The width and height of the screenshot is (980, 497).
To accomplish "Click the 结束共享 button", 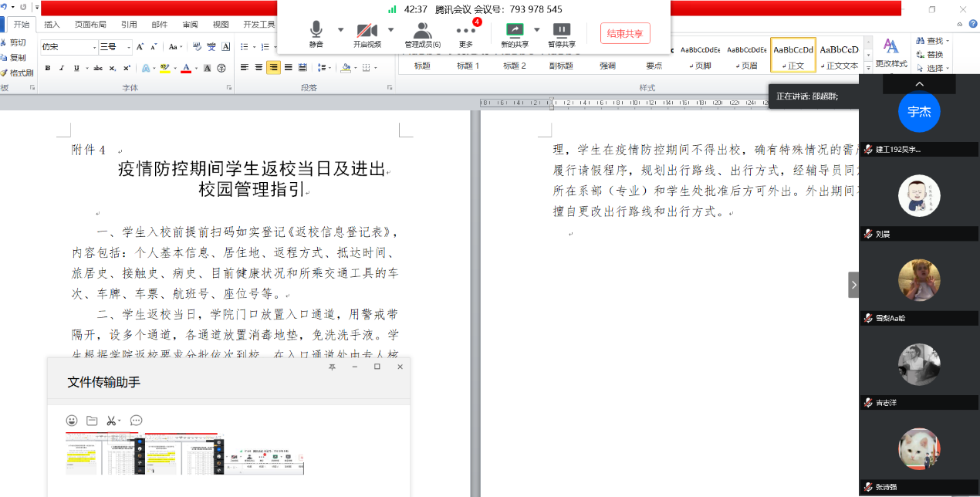I will pos(625,33).
